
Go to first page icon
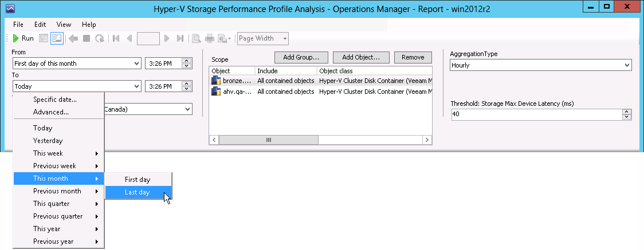[x=116, y=38]
